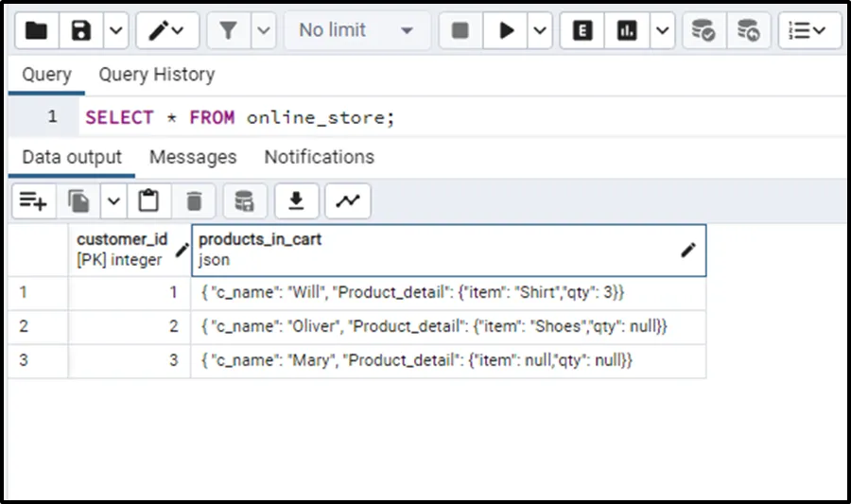The height and width of the screenshot is (504, 851).
Task: Open the copy options dropdown arrow
Action: pos(113,200)
